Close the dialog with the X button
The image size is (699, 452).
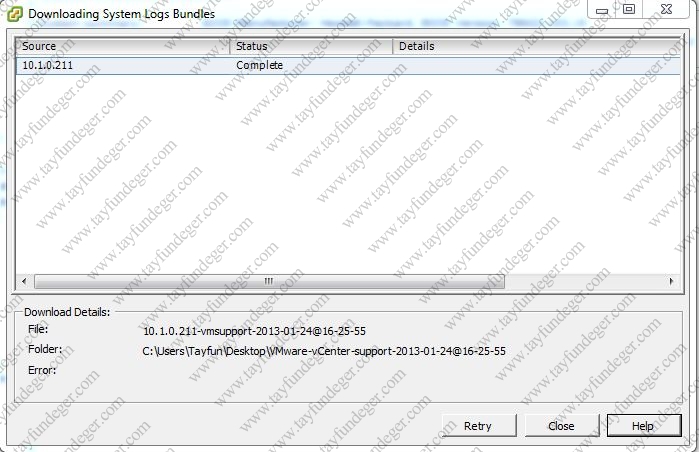[666, 9]
